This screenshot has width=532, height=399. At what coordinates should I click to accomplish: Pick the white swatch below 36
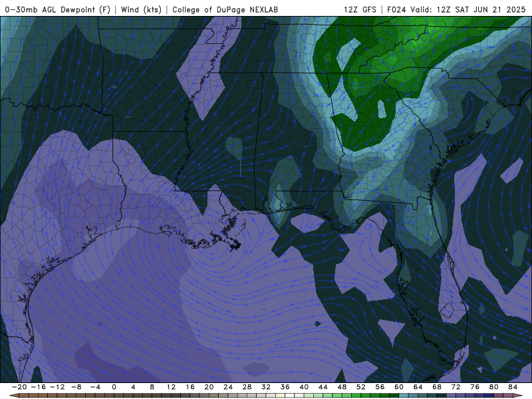click(290, 395)
